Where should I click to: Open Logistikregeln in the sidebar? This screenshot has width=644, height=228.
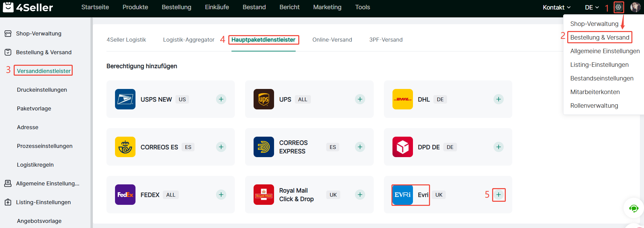coord(35,165)
